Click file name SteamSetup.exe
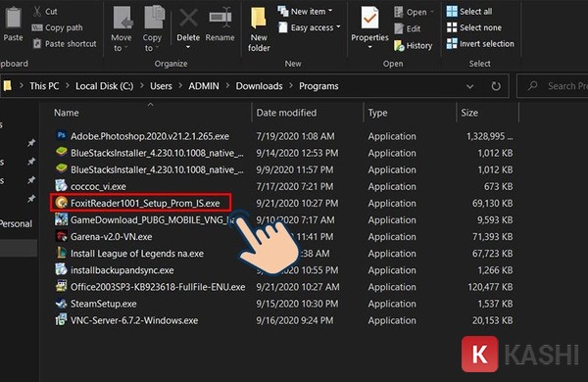 coord(104,304)
